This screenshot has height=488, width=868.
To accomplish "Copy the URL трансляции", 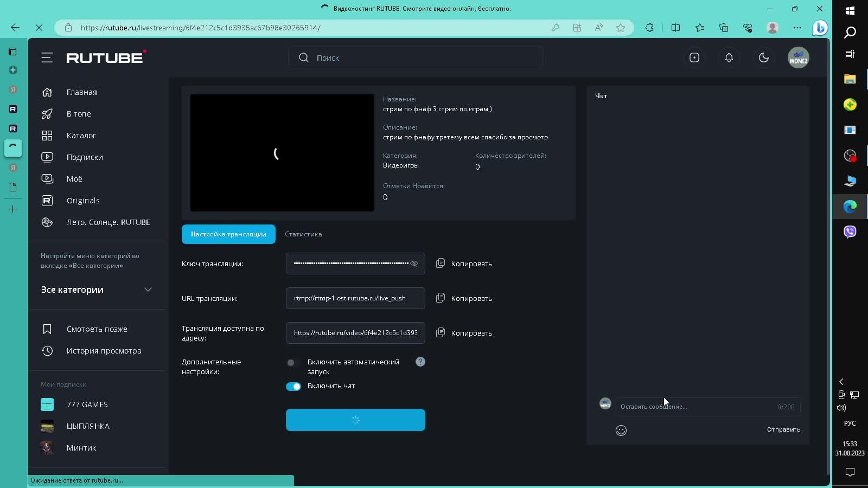I will point(464,298).
